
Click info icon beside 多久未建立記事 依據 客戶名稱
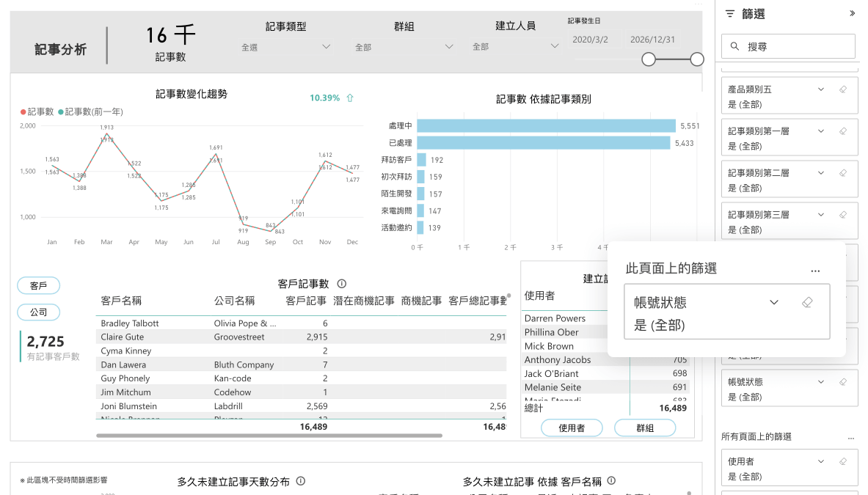[x=611, y=480]
